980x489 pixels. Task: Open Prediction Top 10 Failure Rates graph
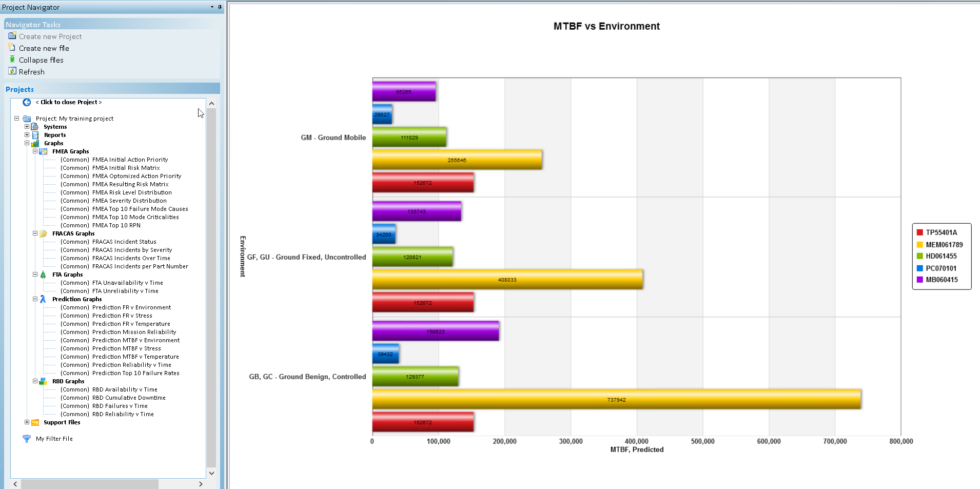click(120, 373)
